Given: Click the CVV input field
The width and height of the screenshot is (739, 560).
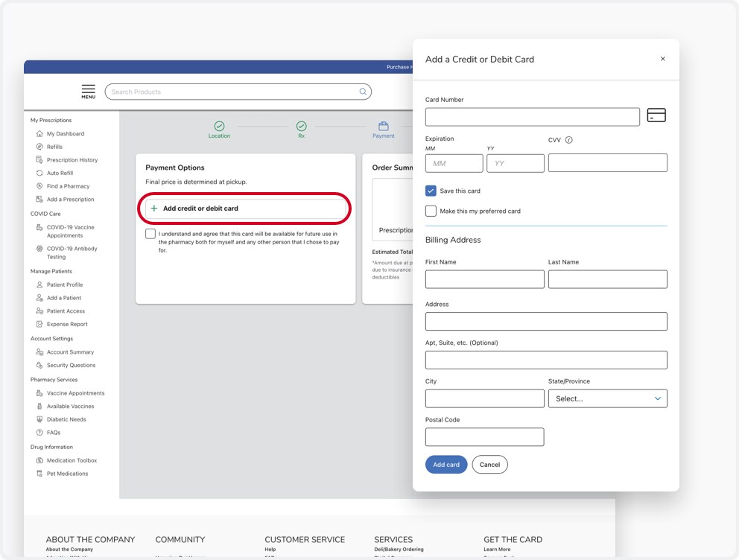Looking at the screenshot, I should coord(607,163).
